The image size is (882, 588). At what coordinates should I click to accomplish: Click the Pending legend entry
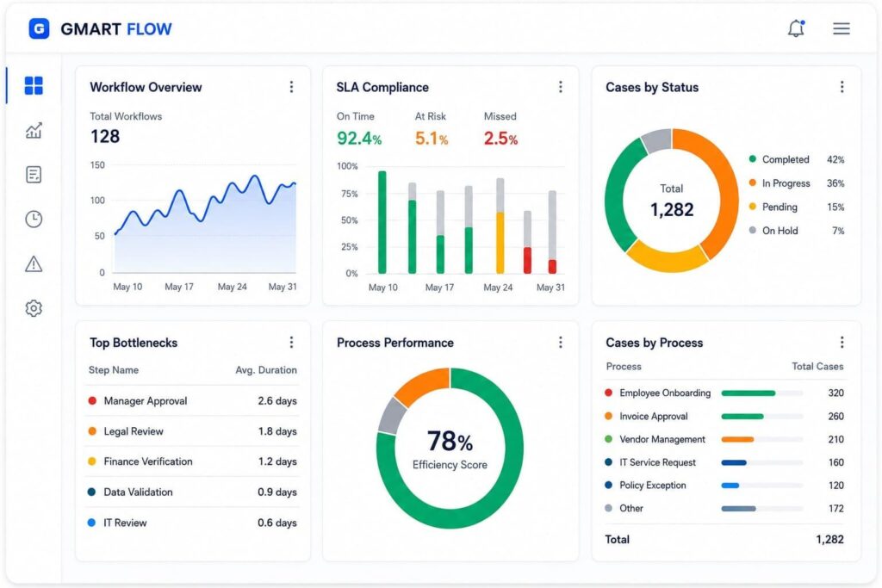tap(797, 207)
